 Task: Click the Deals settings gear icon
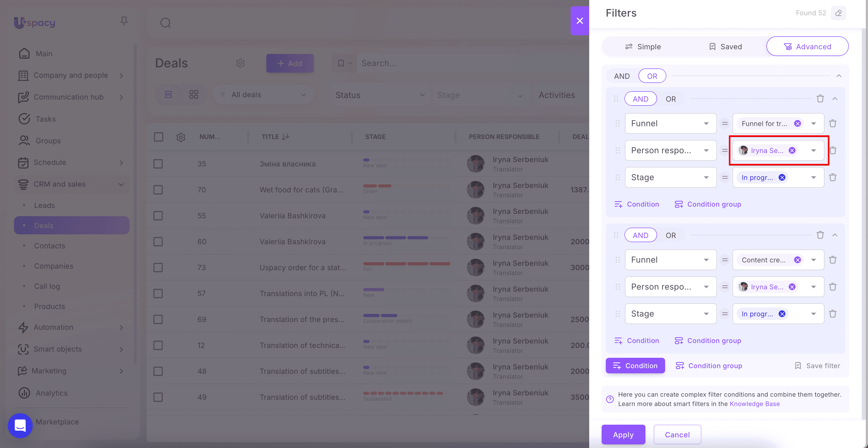point(240,63)
